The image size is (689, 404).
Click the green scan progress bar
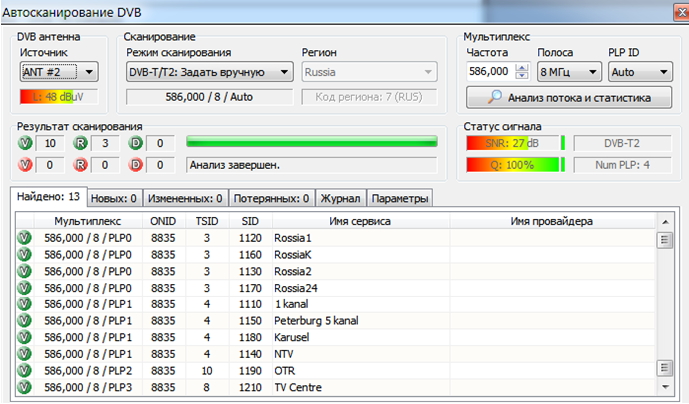coord(311,144)
